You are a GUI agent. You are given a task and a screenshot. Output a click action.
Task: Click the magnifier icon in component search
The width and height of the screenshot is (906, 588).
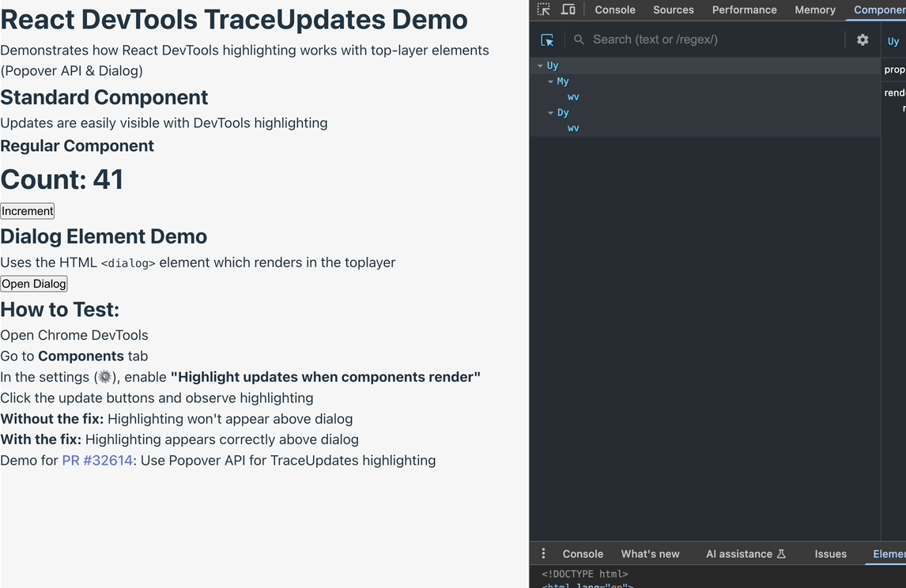[579, 40]
